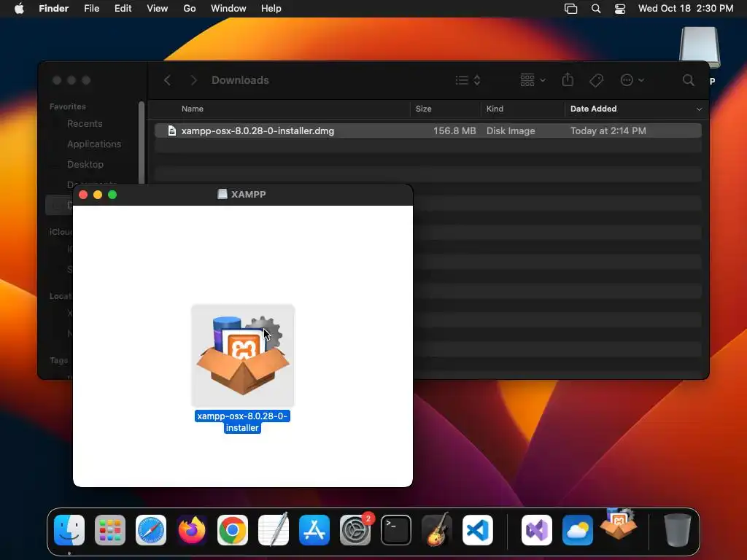Sort by the Size column
Image resolution: width=747 pixels, height=560 pixels.
point(423,109)
